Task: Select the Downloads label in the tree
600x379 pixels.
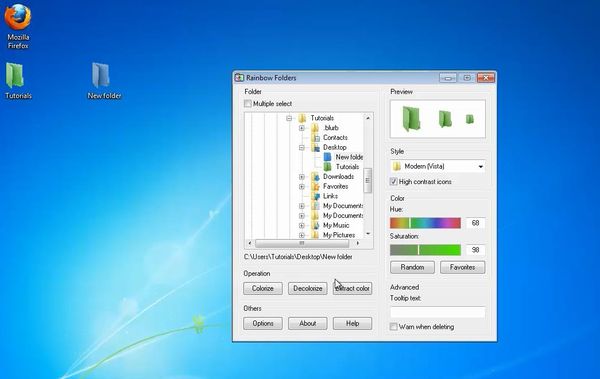Action: click(x=338, y=176)
